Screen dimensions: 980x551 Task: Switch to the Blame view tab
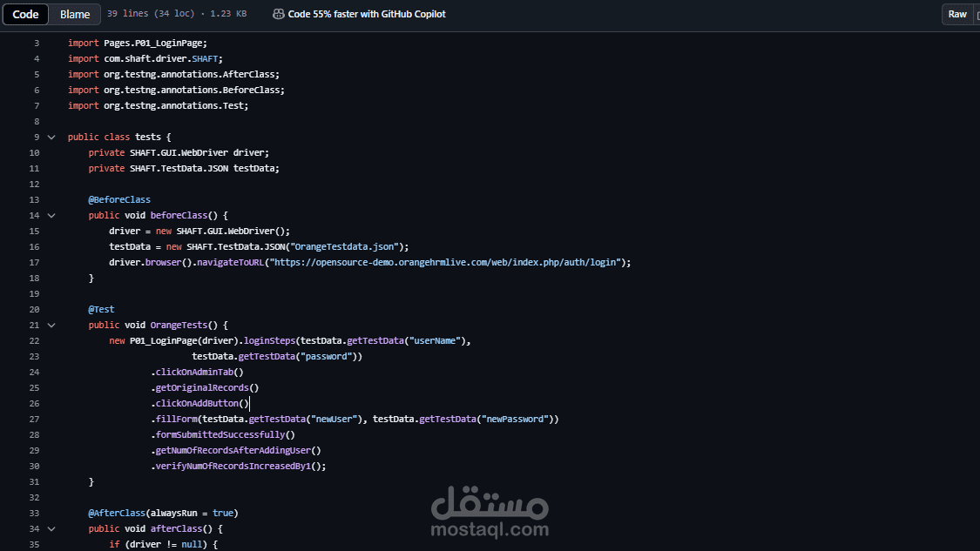pos(74,14)
